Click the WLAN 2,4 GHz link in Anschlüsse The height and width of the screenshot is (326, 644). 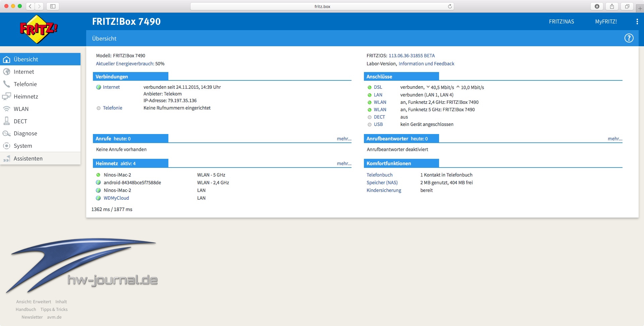pyautogui.click(x=380, y=102)
